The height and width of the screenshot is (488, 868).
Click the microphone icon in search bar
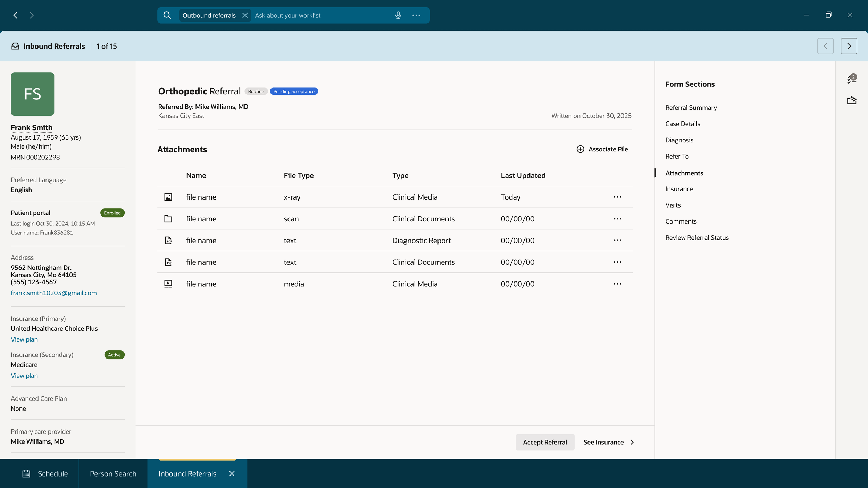click(398, 15)
